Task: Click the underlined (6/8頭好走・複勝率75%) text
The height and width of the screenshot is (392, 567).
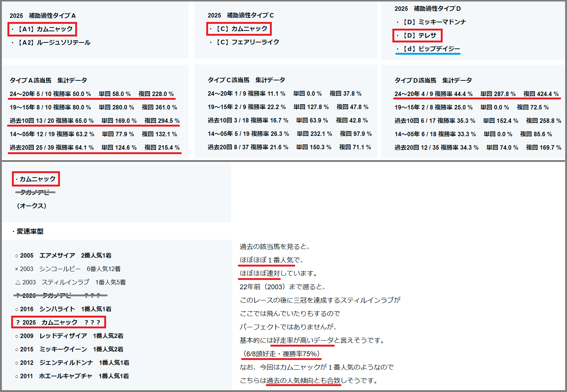Action: click(281, 354)
